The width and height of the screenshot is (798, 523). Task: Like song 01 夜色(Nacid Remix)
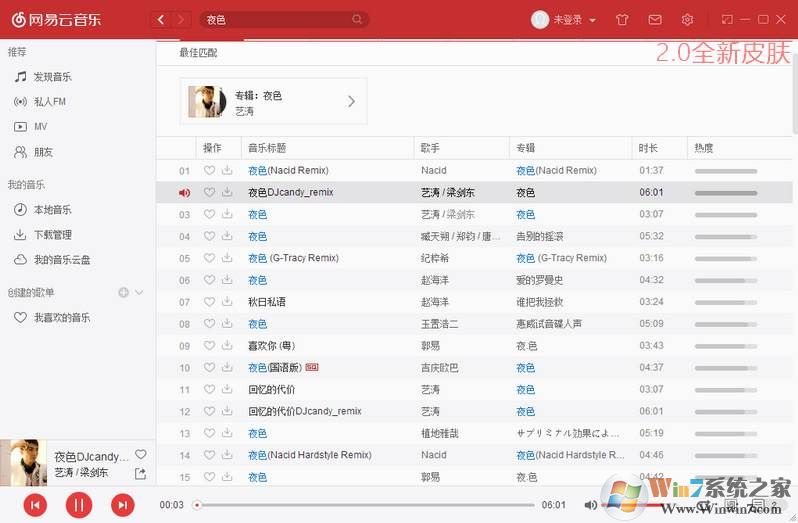pos(209,170)
